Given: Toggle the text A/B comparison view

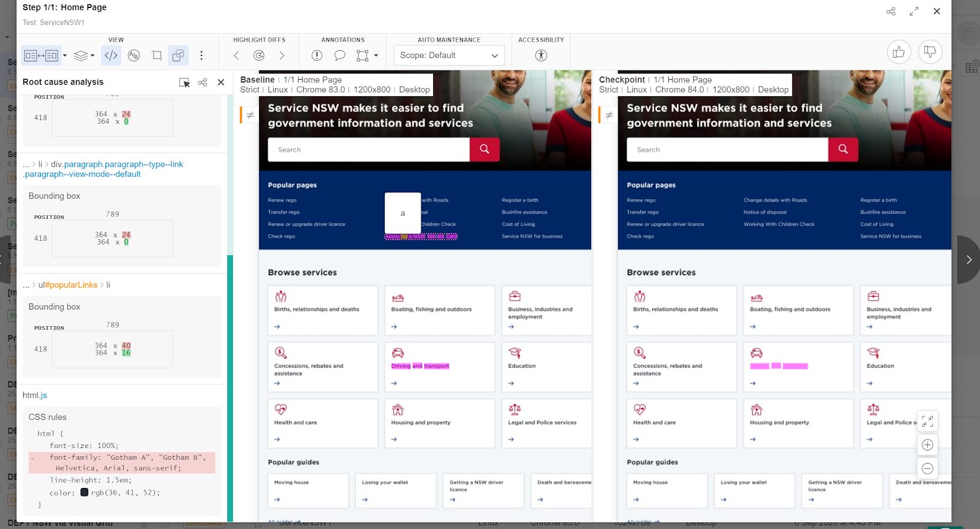Looking at the screenshot, I should click(x=134, y=56).
